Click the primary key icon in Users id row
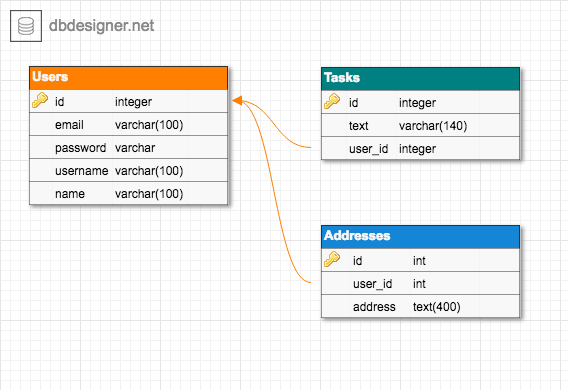Viewport: 568px width, 390px height. coord(40,100)
